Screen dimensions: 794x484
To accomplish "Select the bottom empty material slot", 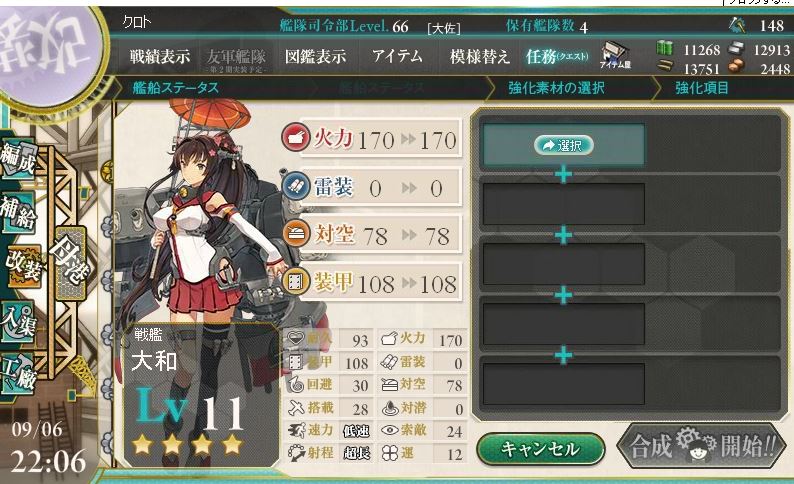I will tap(564, 384).
